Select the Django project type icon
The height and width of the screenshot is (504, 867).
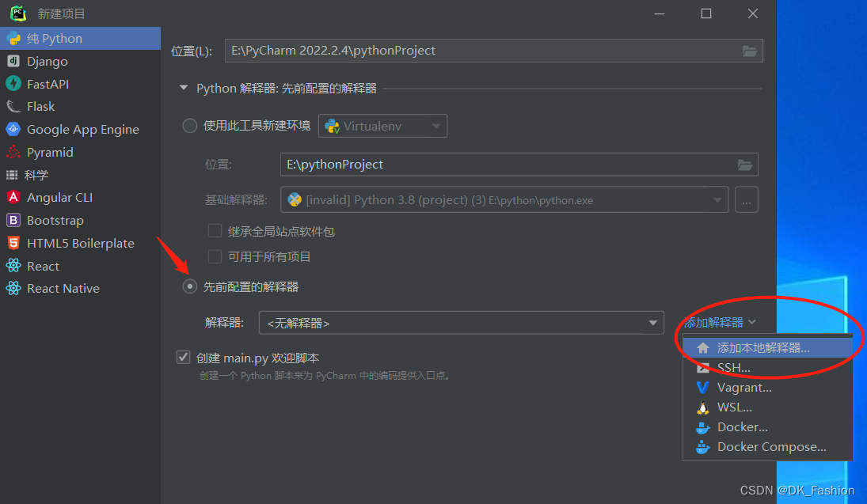click(x=13, y=61)
